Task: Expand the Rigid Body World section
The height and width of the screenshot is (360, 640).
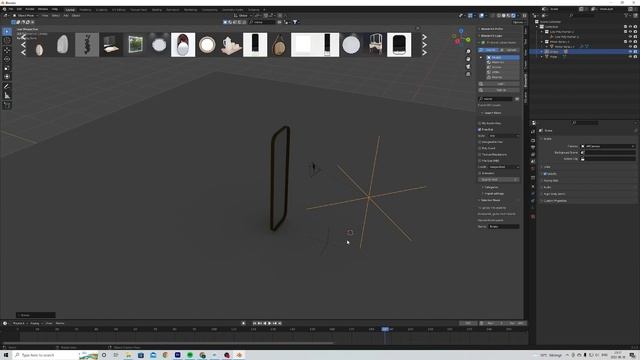Action: pyautogui.click(x=554, y=194)
